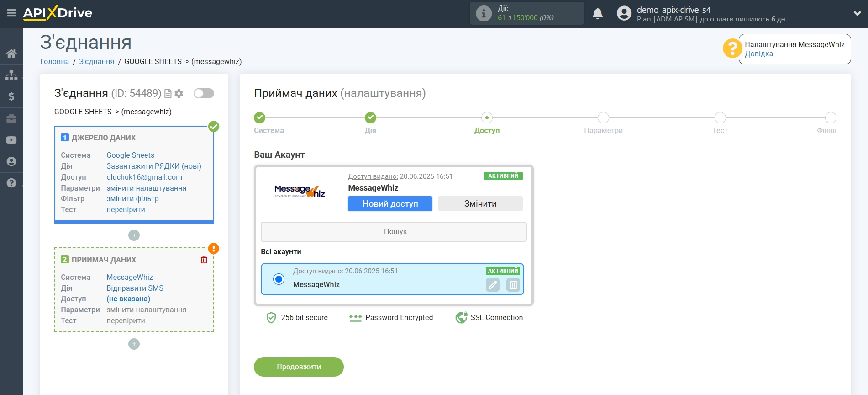
Task: Click the Password Encrypted asterisks icon
Action: coord(355,318)
